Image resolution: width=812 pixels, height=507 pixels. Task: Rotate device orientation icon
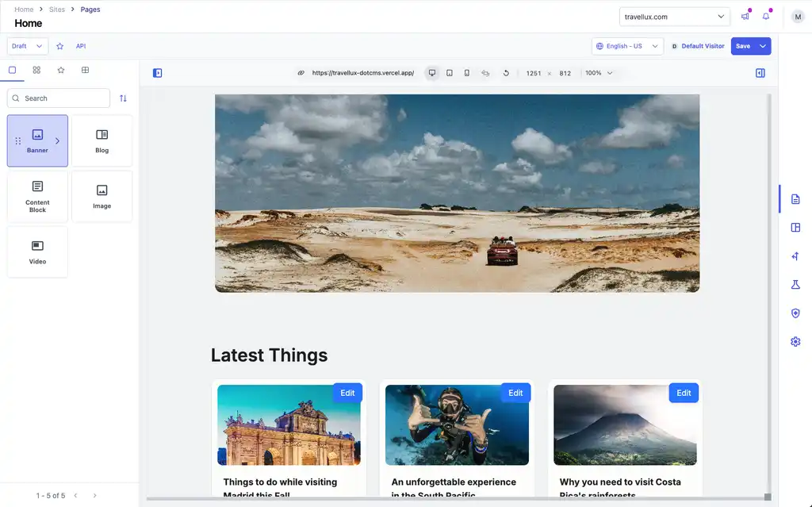coord(485,73)
